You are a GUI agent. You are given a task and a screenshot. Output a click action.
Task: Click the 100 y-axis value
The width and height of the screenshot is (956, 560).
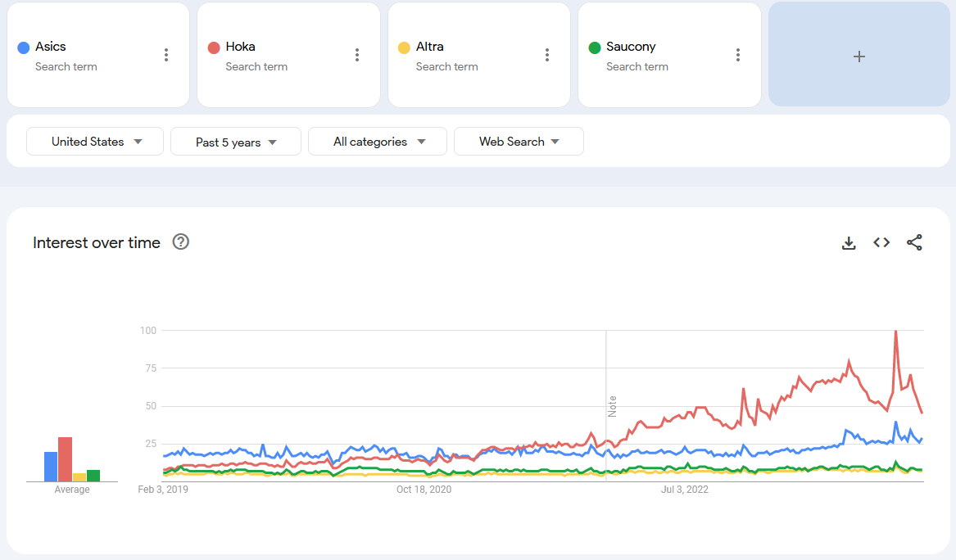(x=148, y=330)
